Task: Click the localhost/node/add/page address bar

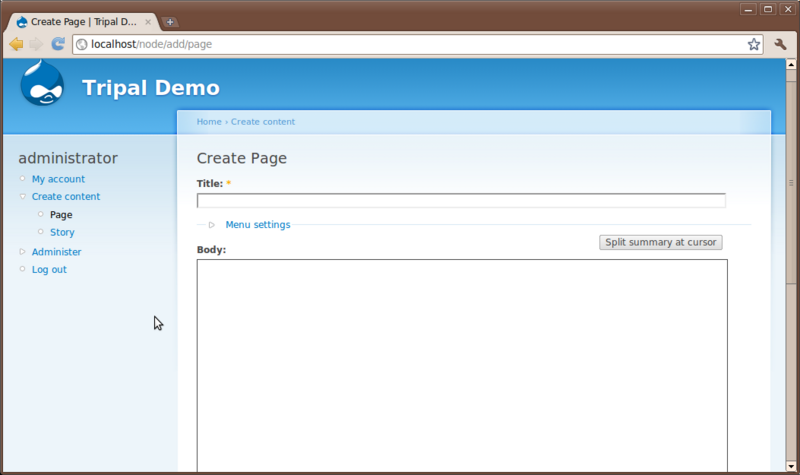Action: (416, 44)
